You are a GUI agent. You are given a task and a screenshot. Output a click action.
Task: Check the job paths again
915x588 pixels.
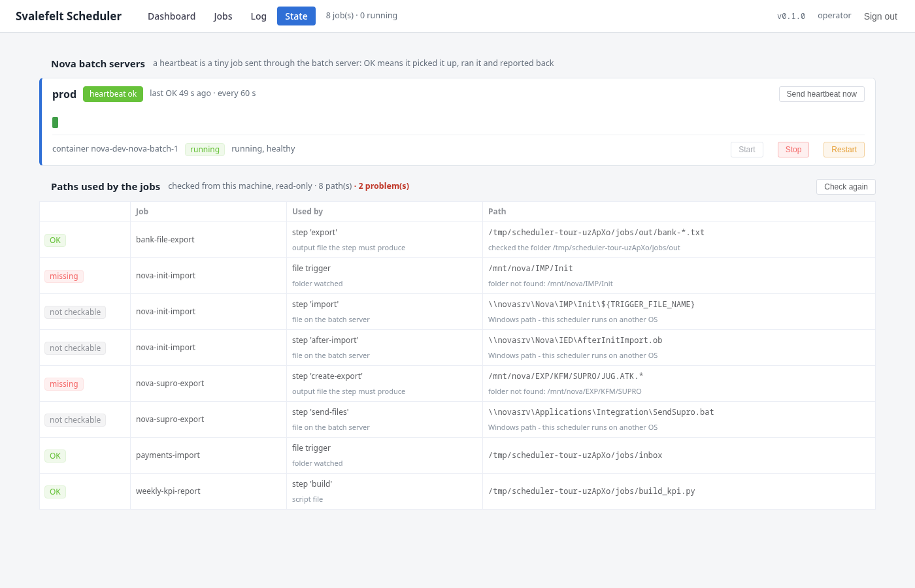coord(846,187)
